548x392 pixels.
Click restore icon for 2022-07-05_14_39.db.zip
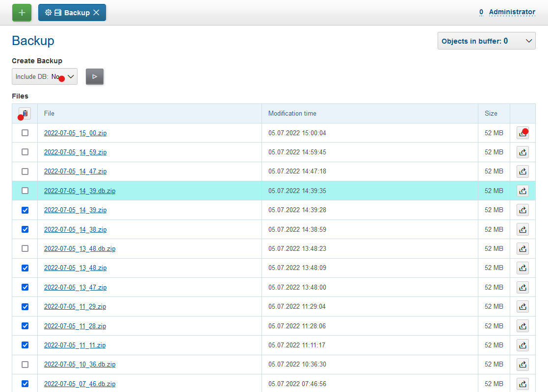tap(522, 191)
